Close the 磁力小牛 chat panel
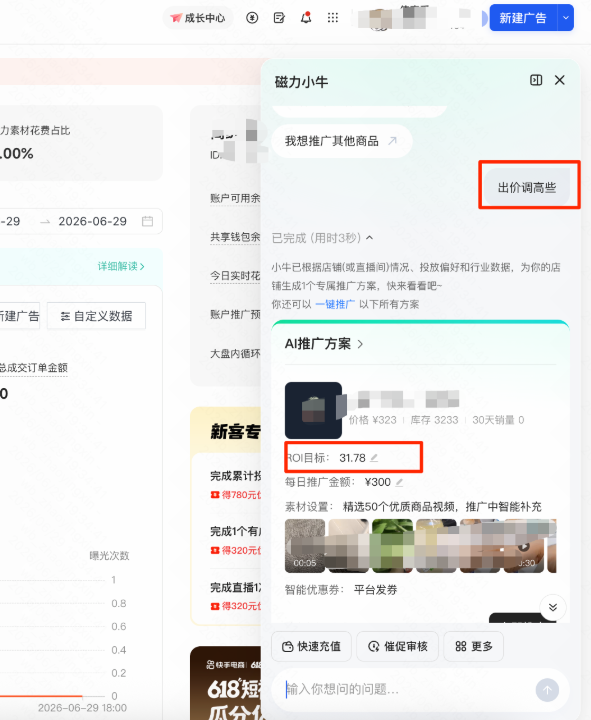The height and width of the screenshot is (720, 591). coord(560,80)
